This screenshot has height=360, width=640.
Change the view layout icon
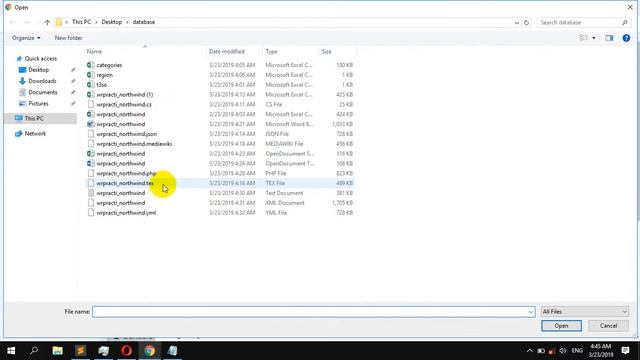click(584, 38)
